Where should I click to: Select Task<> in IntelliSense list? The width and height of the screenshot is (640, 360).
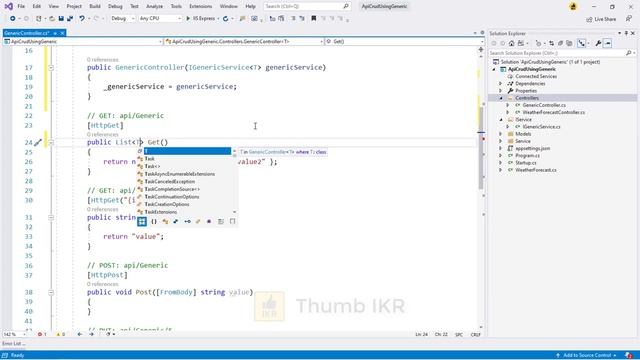152,167
